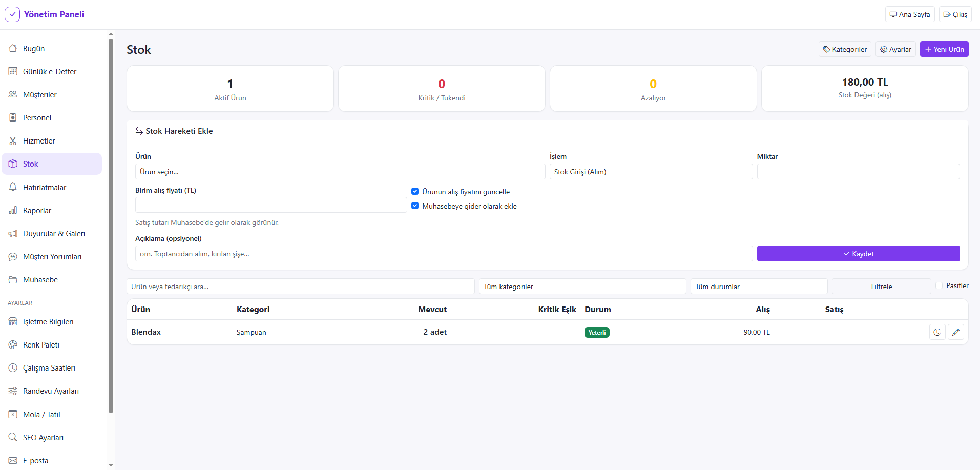Click the Ayarlar button near Stok title
Screen dimensions: 980x470
895,49
